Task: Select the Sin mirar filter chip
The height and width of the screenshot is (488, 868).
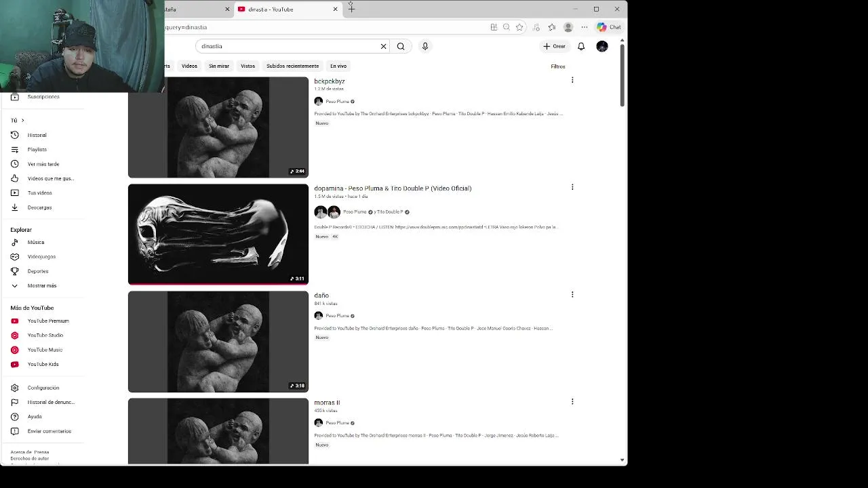Action: pyautogui.click(x=219, y=66)
